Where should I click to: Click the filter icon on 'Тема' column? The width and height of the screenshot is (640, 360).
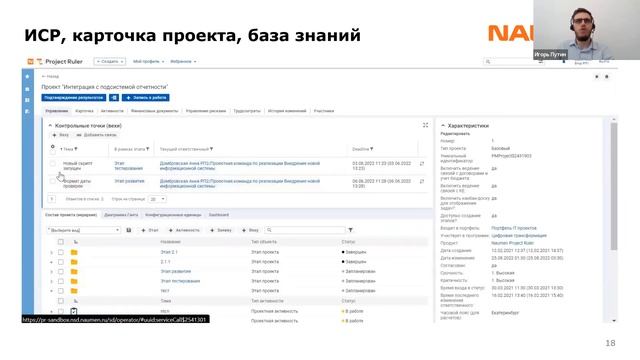76,149
